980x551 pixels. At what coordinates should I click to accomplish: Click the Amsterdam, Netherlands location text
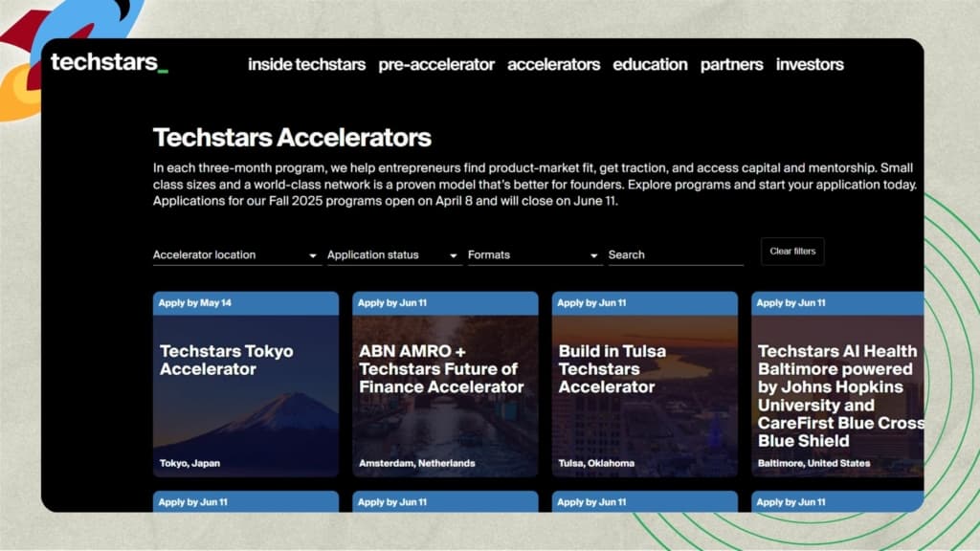417,463
